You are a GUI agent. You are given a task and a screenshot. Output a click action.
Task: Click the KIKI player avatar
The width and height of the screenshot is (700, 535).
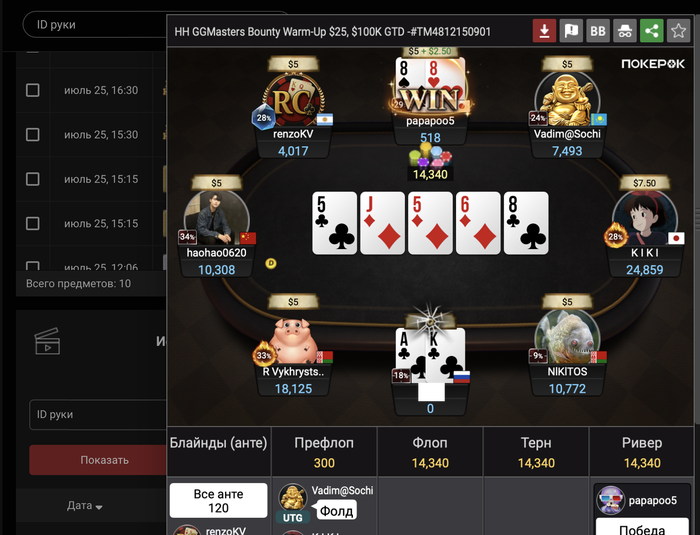644,219
